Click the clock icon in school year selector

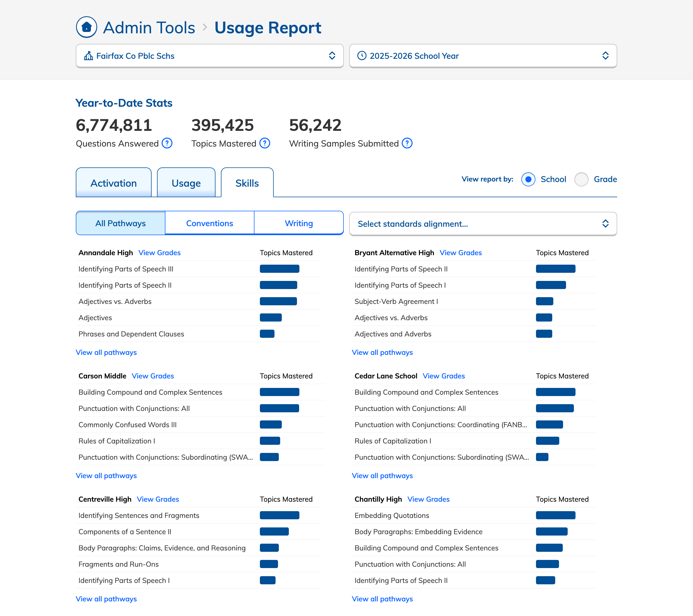pyautogui.click(x=362, y=56)
